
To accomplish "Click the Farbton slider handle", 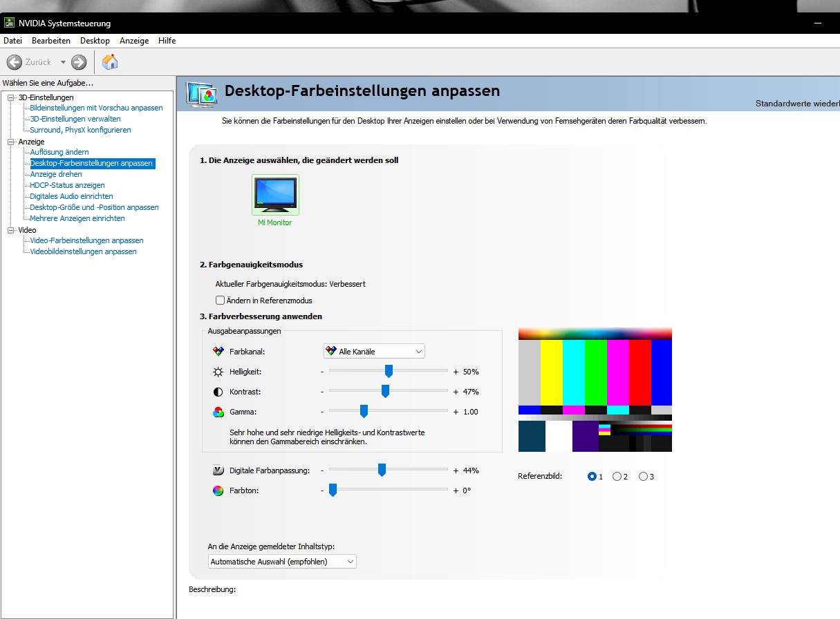I will (333, 491).
